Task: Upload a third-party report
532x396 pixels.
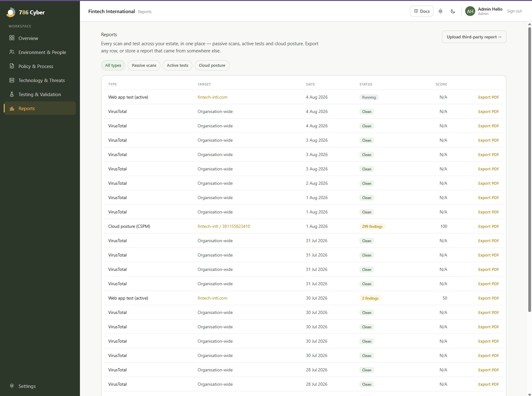Action: [x=474, y=37]
